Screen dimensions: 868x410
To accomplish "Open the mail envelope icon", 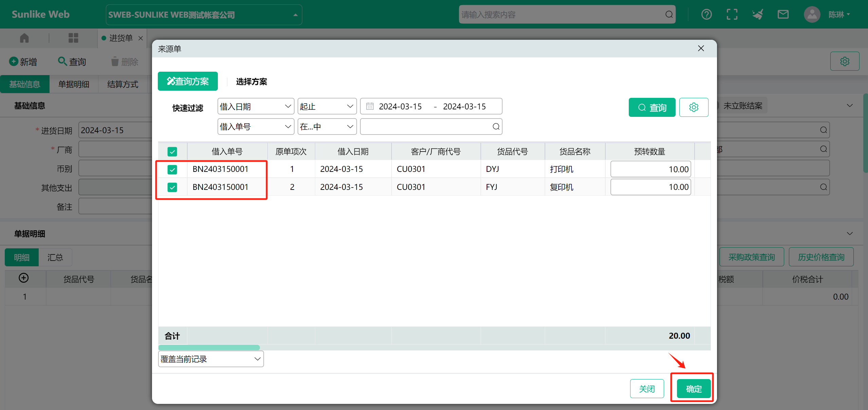I will [783, 15].
